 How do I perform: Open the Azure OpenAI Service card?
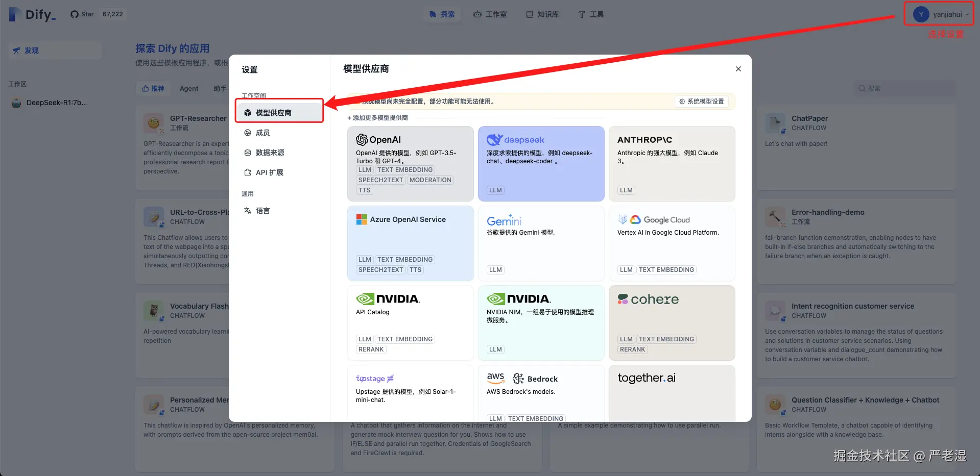(x=410, y=243)
